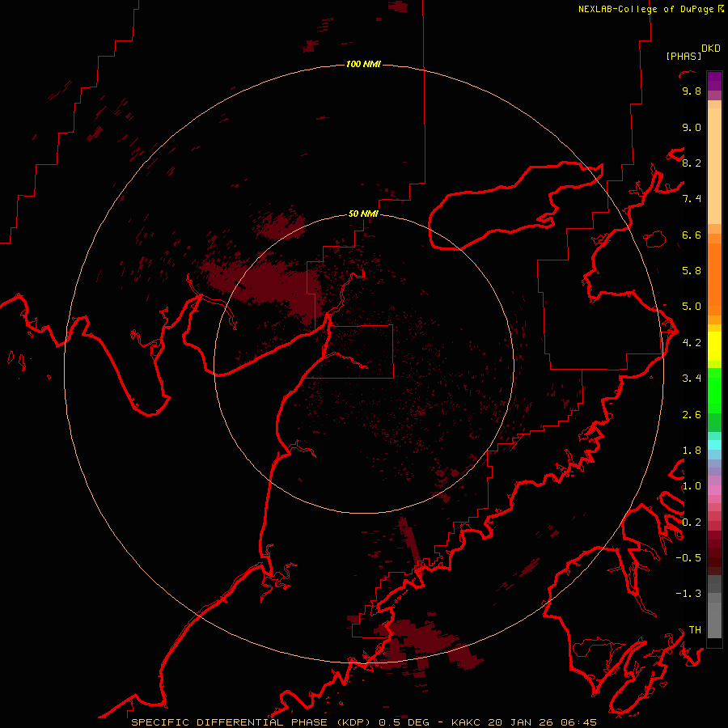Click the -0.5 color scale value
Image resolution: width=728 pixels, height=728 pixels.
(688, 558)
